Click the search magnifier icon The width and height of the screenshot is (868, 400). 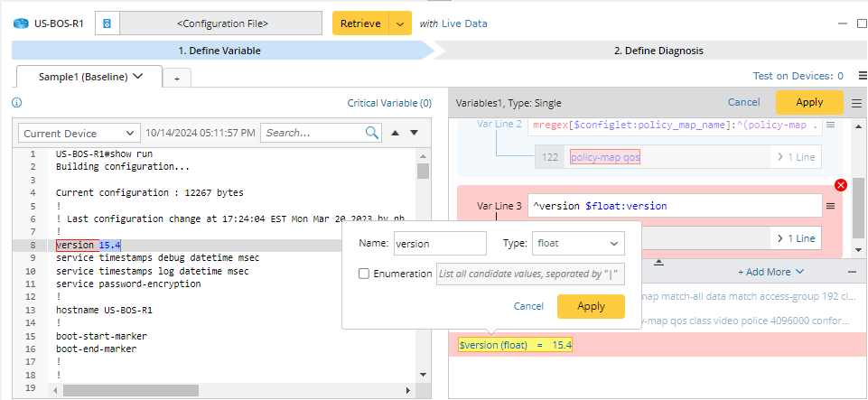point(372,133)
